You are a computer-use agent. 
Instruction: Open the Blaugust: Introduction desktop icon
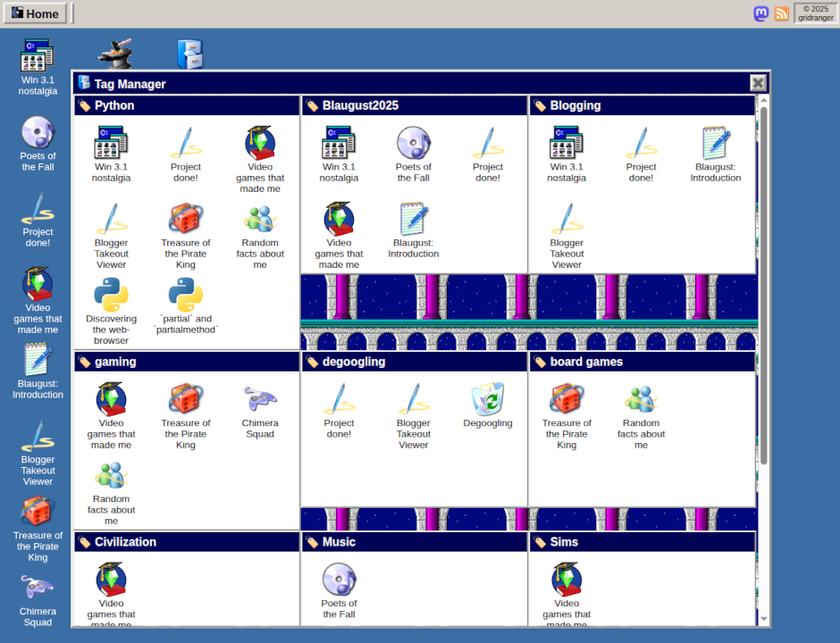pos(38,371)
